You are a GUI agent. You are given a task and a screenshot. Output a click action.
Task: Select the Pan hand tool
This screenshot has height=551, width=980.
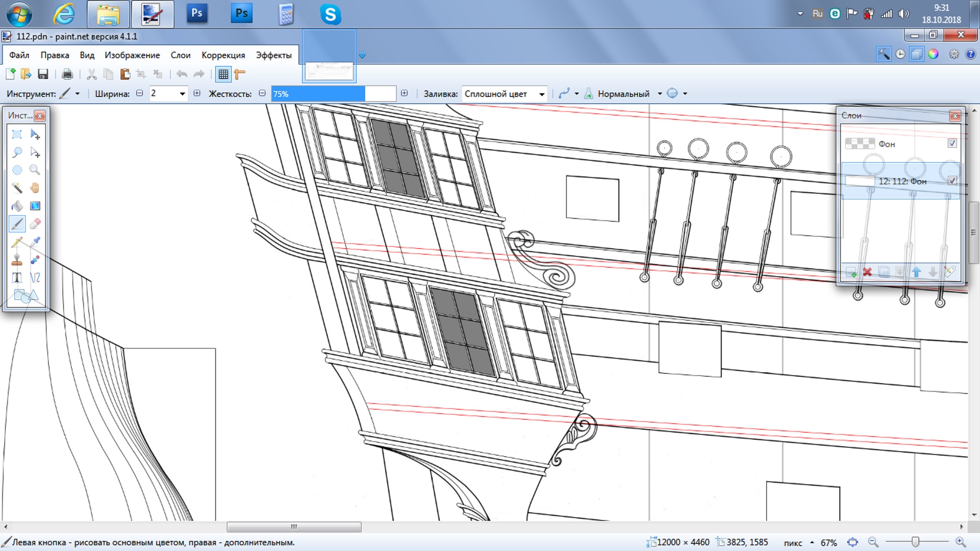[x=35, y=188]
